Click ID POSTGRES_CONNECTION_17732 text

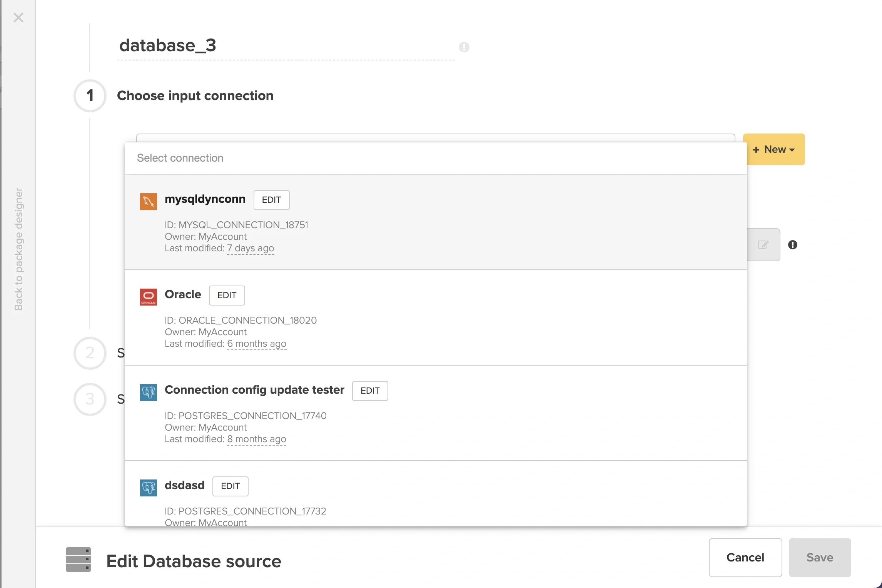point(245,511)
